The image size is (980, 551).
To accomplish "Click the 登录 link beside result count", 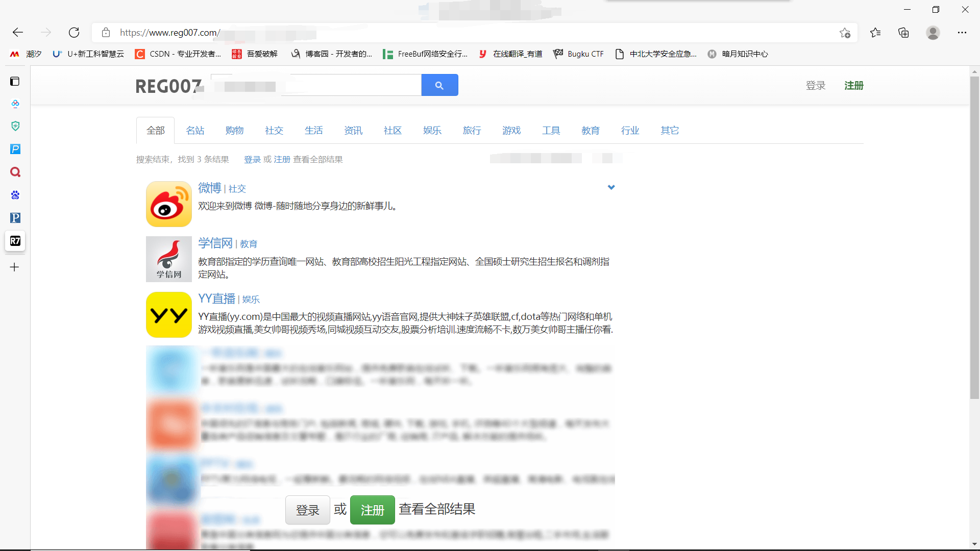I will [x=253, y=160].
